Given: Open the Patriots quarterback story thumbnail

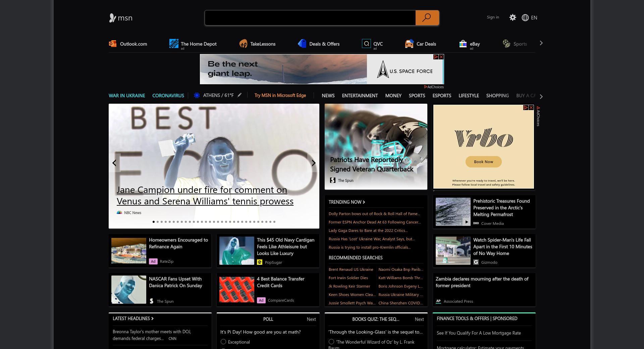Looking at the screenshot, I should coord(376,147).
